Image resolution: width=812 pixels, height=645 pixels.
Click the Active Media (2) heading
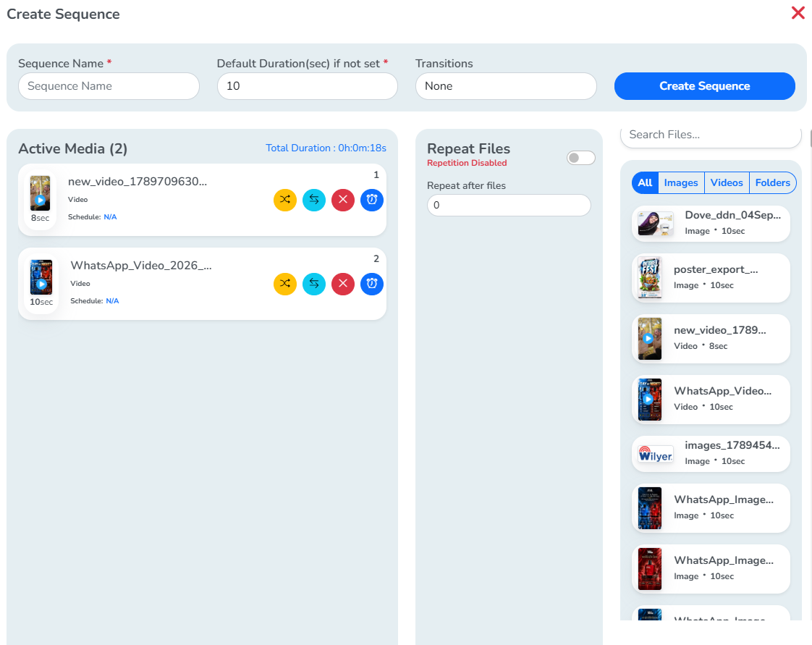pyautogui.click(x=73, y=148)
